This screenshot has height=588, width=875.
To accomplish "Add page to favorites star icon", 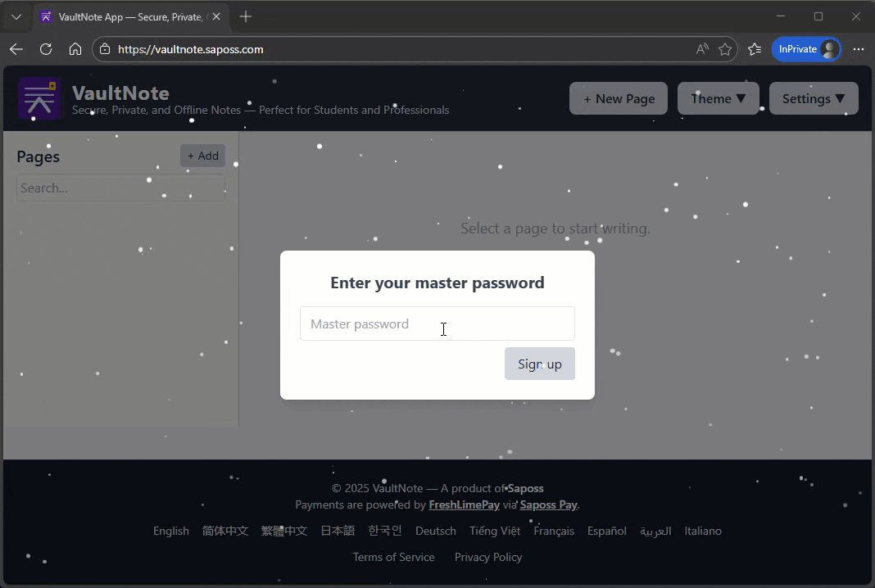I will pos(725,49).
